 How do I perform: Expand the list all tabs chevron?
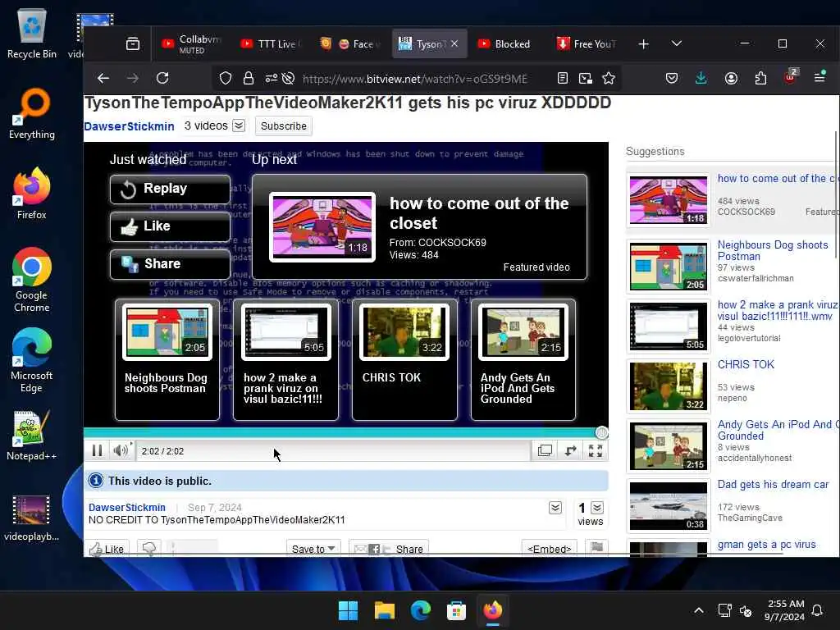point(677,43)
